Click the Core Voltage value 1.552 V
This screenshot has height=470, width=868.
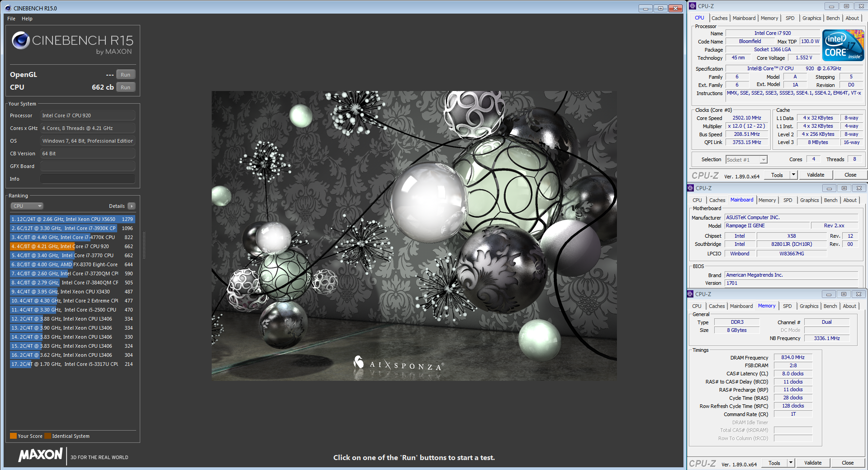click(x=804, y=58)
